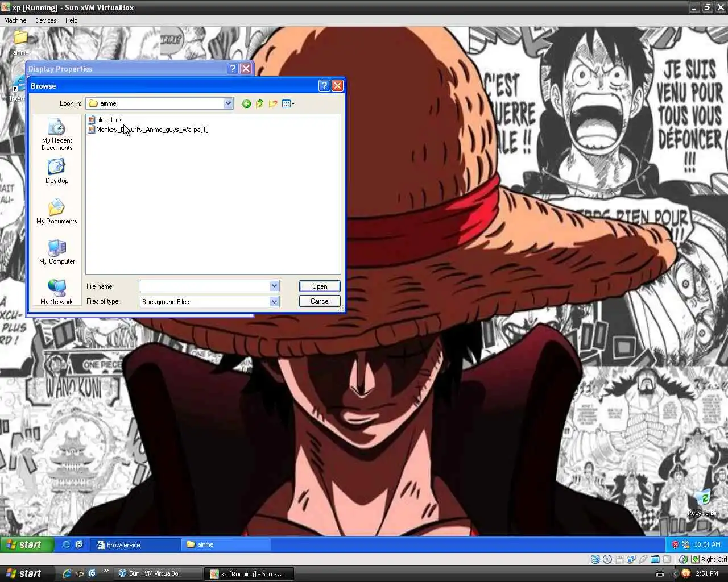Launch Internet Explorer from host quick launch
728x582 pixels.
click(x=67, y=573)
